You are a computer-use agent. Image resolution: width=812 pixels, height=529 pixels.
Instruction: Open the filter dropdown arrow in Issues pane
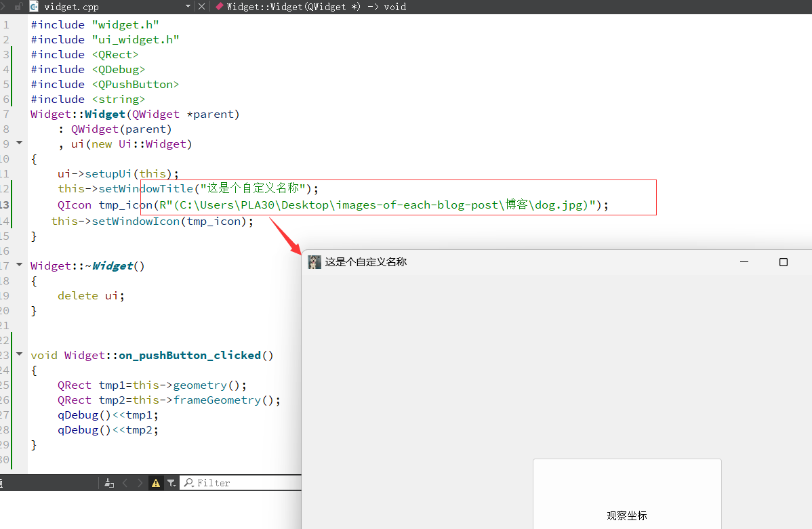pos(176,486)
